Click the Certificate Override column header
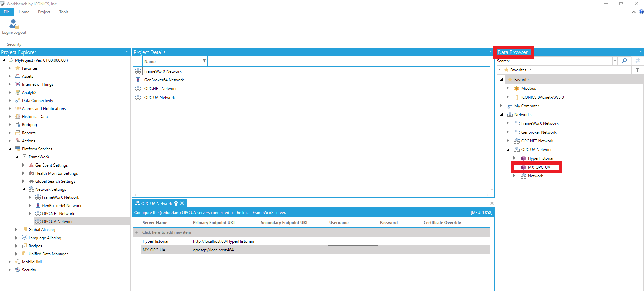This screenshot has width=644, height=291. tap(456, 223)
